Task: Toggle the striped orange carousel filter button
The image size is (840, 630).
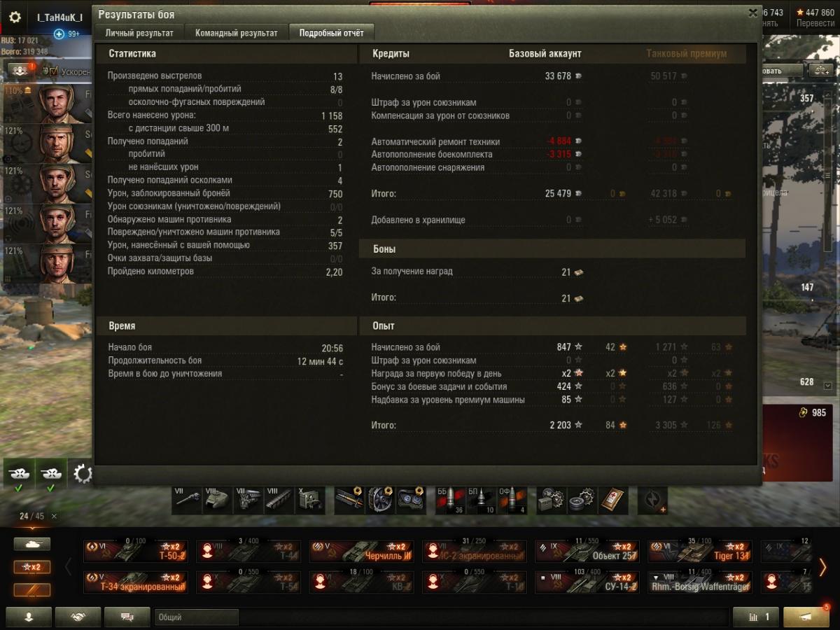Action: click(x=32, y=589)
